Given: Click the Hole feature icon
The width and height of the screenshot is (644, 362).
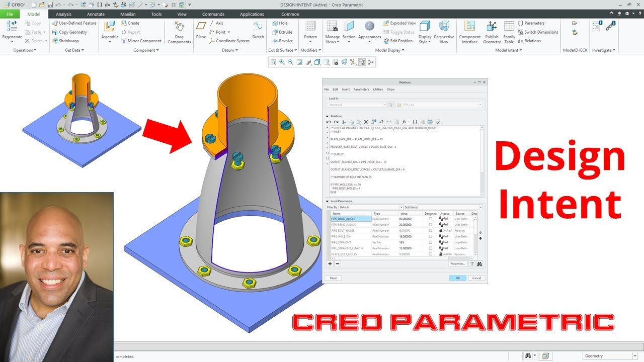Looking at the screenshot, I should point(275,23).
